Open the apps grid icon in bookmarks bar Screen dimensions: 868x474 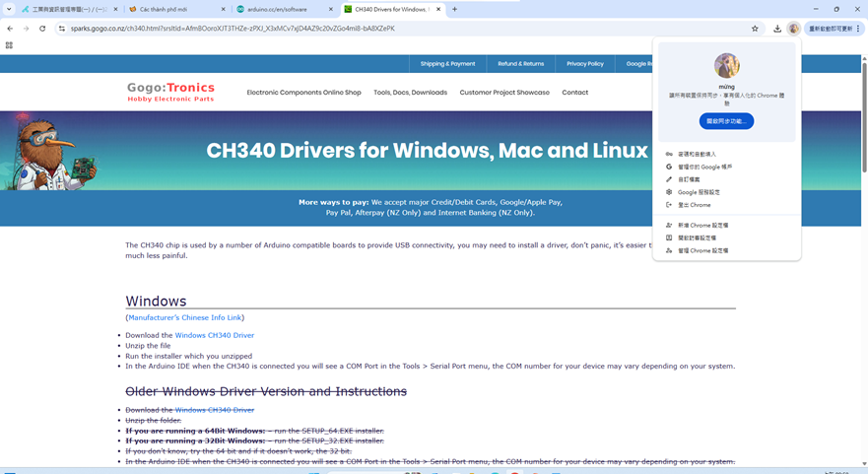(x=9, y=45)
